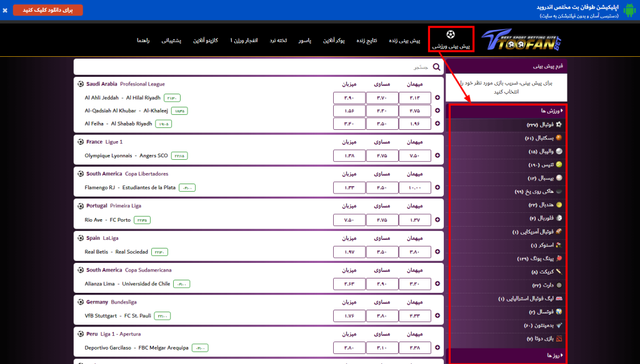Click the Android icon in the top banner
Screen dimensions: 640x364
pos(630,9)
